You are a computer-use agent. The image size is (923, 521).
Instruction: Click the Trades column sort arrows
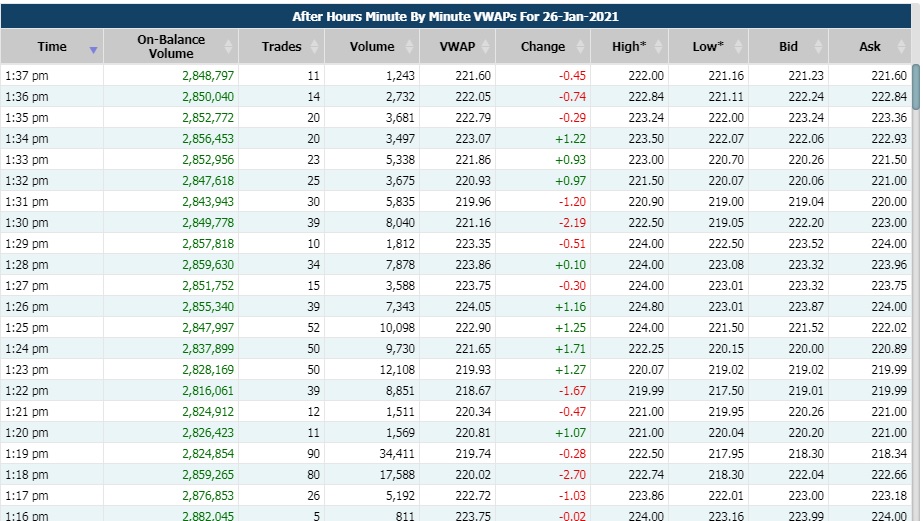(x=316, y=47)
